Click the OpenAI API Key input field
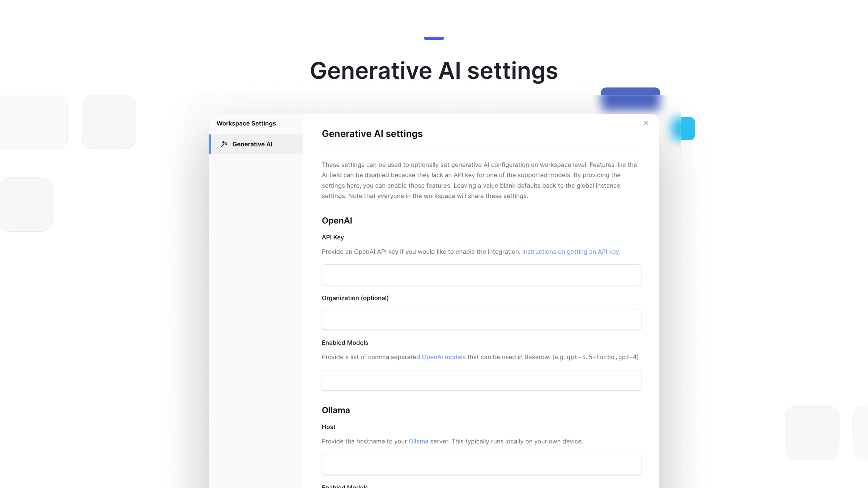Screen dimensions: 868x488 (x=481, y=275)
